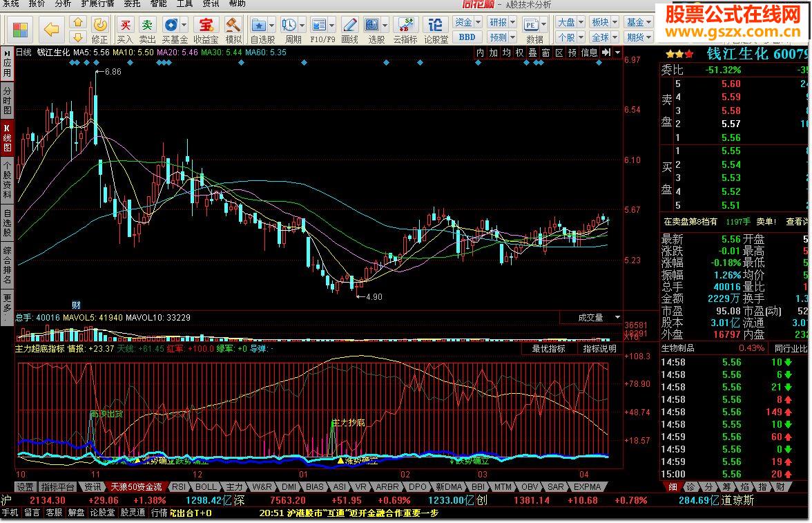This screenshot has height=523, width=812.
Task: Click the 指标说明 button
Action: [599, 349]
